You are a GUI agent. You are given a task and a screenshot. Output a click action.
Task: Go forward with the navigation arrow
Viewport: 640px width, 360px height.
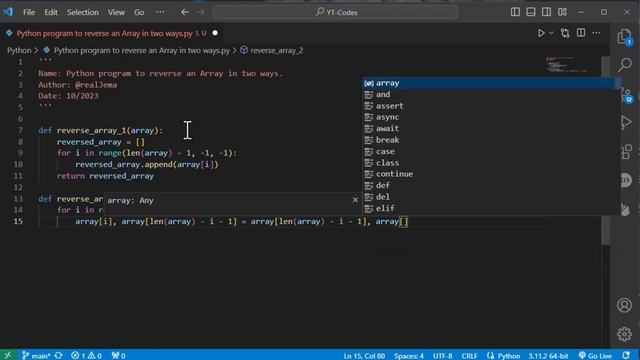click(x=201, y=12)
